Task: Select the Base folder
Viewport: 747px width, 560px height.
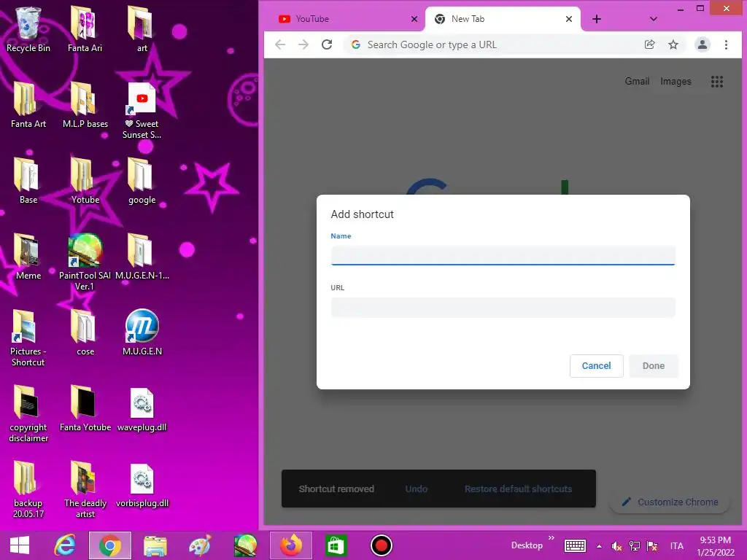Action: 28,181
